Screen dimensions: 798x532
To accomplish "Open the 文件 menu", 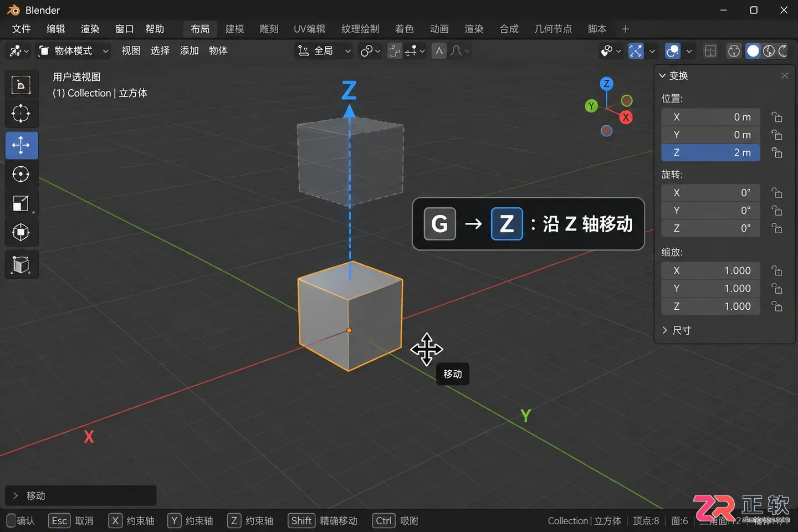I will pyautogui.click(x=21, y=29).
